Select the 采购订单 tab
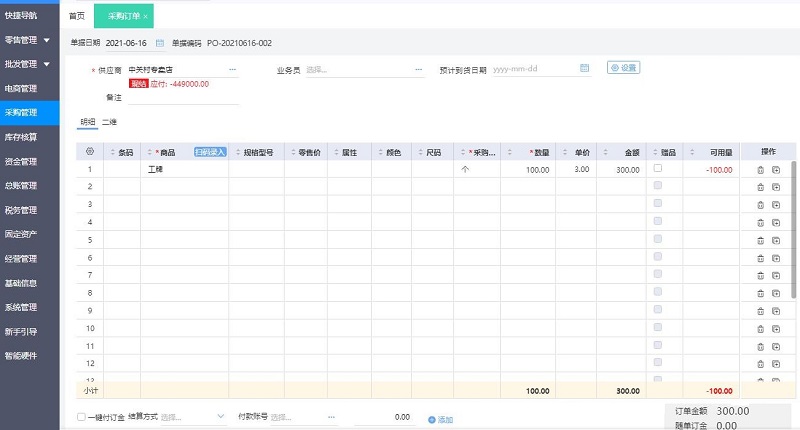This screenshot has width=800, height=430. pos(123,16)
